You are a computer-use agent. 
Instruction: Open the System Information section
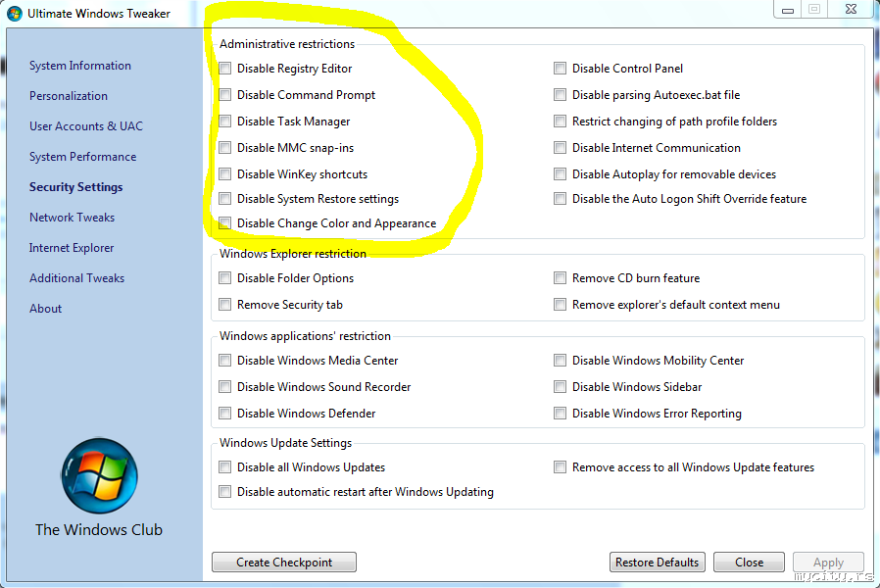click(80, 66)
